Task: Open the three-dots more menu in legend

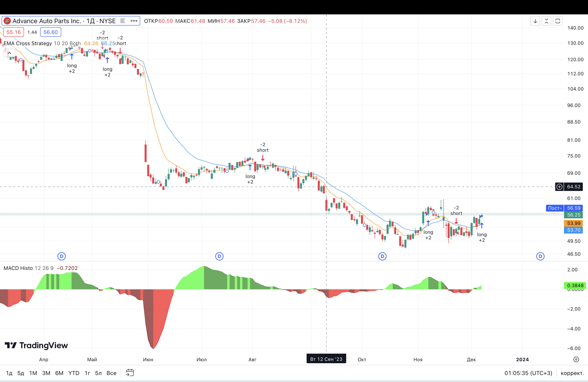Action: click(x=134, y=21)
